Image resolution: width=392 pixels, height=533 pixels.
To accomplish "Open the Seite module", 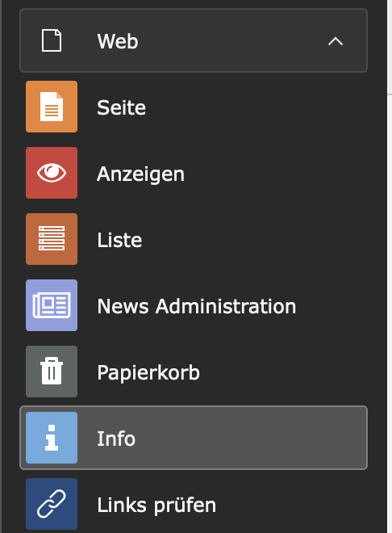I will pos(121,107).
